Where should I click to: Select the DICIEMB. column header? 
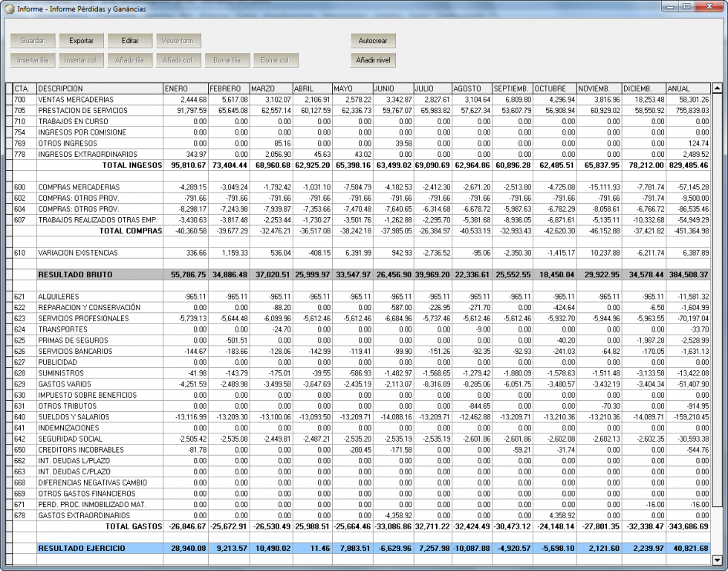643,88
